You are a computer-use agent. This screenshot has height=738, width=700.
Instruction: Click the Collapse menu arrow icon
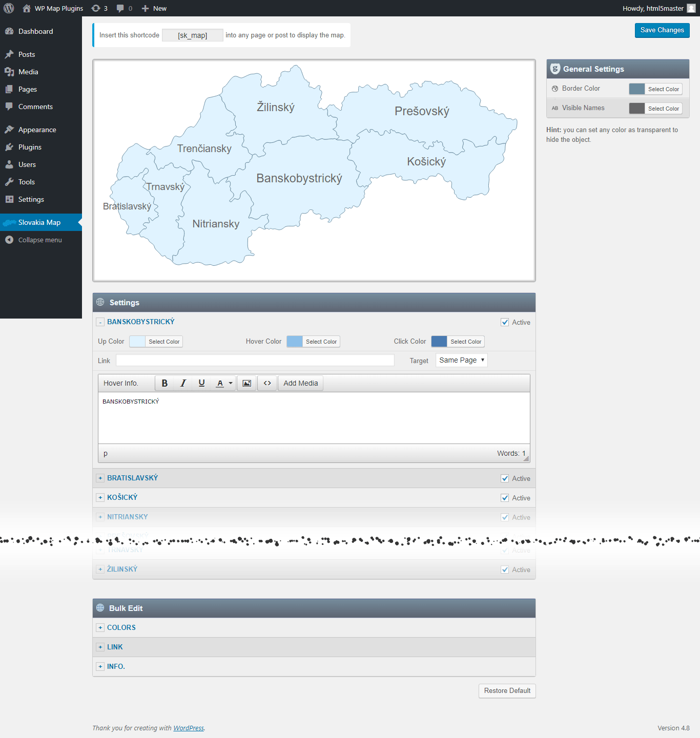pyautogui.click(x=9, y=240)
